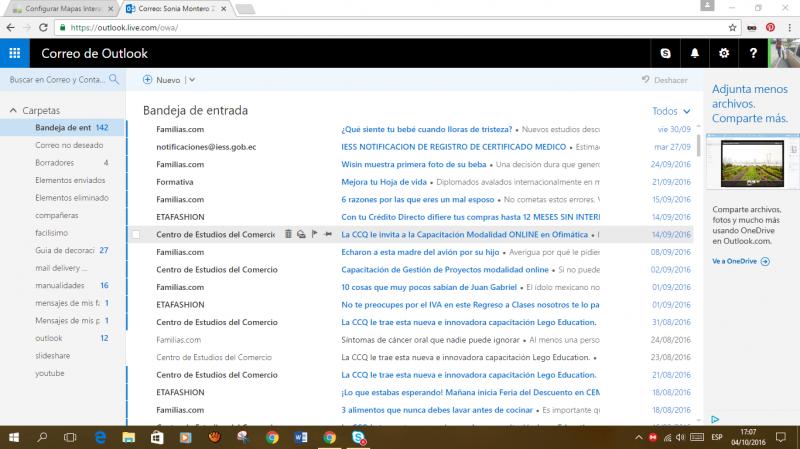Delete the hovered email with trash icon
This screenshot has width=800, height=449.
click(289, 234)
